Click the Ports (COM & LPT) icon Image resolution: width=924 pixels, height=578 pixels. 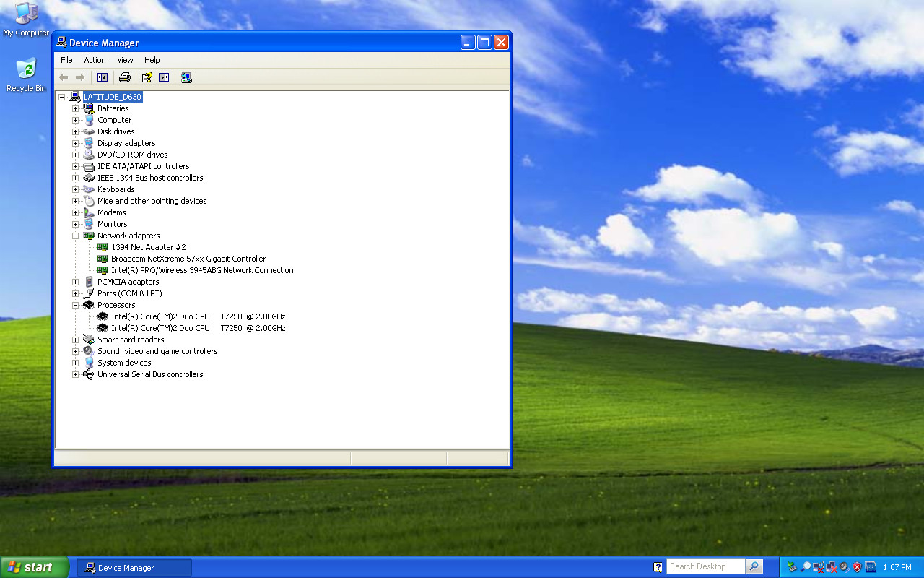click(x=89, y=293)
